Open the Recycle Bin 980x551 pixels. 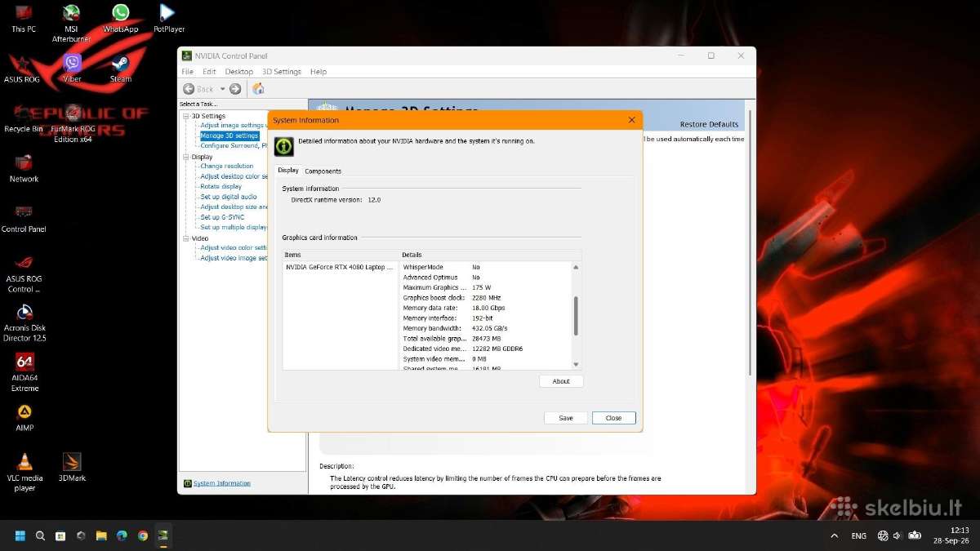[x=24, y=118]
